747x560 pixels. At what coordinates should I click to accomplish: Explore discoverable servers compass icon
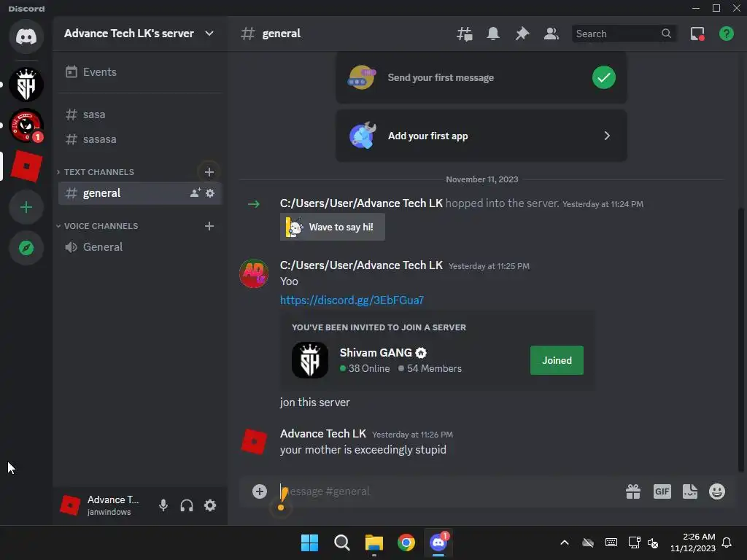(26, 248)
